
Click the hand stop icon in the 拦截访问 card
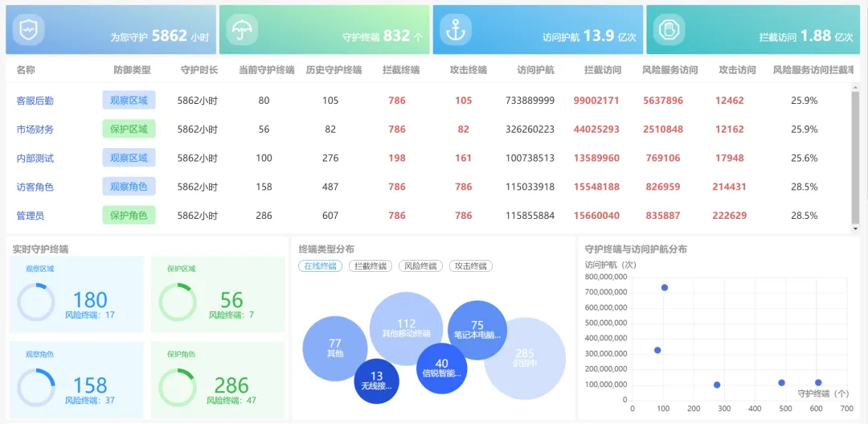[669, 31]
